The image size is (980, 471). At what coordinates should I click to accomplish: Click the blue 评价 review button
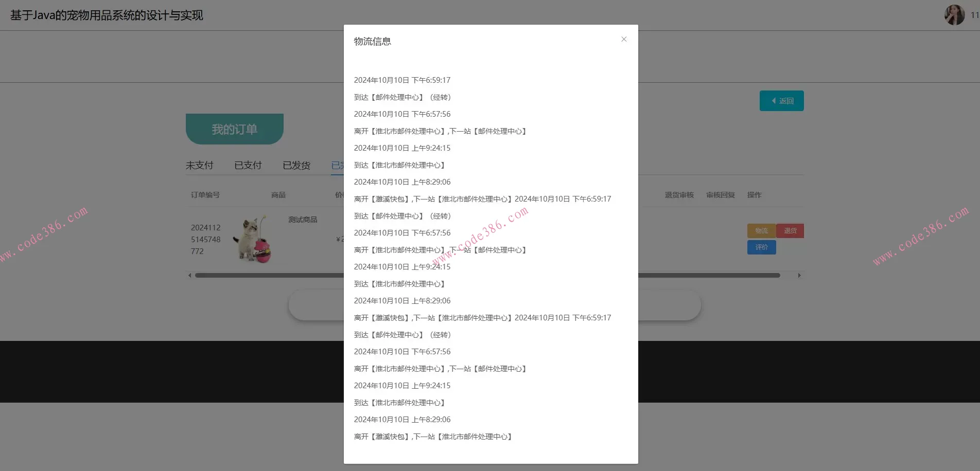pos(761,247)
